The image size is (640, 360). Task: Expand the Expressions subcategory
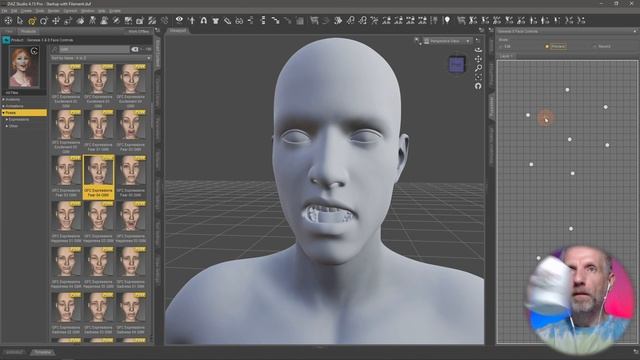click(x=7, y=120)
